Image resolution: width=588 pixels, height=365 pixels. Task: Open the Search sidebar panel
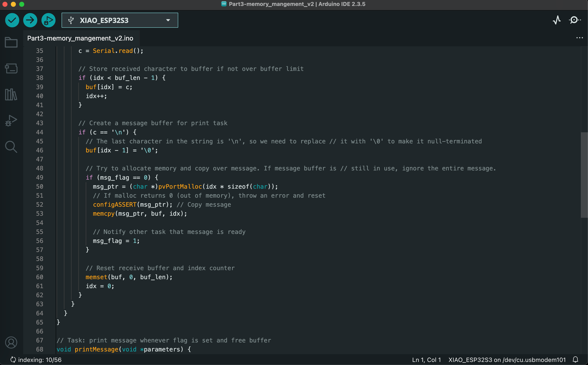tap(11, 147)
